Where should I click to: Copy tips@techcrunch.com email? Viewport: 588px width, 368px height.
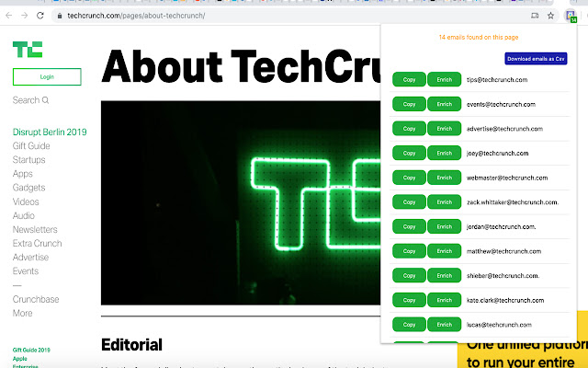tap(409, 80)
